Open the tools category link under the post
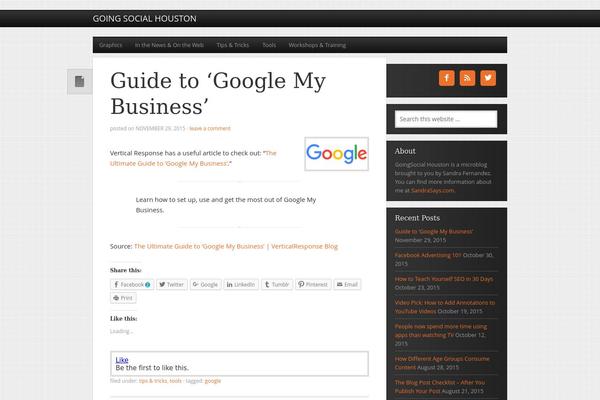Image resolution: width=600 pixels, height=400 pixels. [176, 381]
